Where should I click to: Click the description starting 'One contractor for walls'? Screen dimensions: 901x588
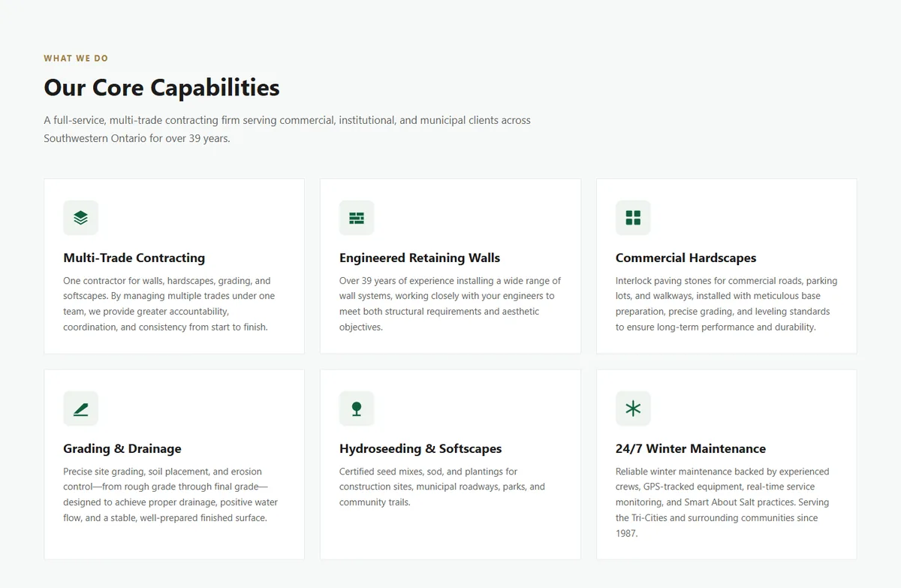[170, 303]
